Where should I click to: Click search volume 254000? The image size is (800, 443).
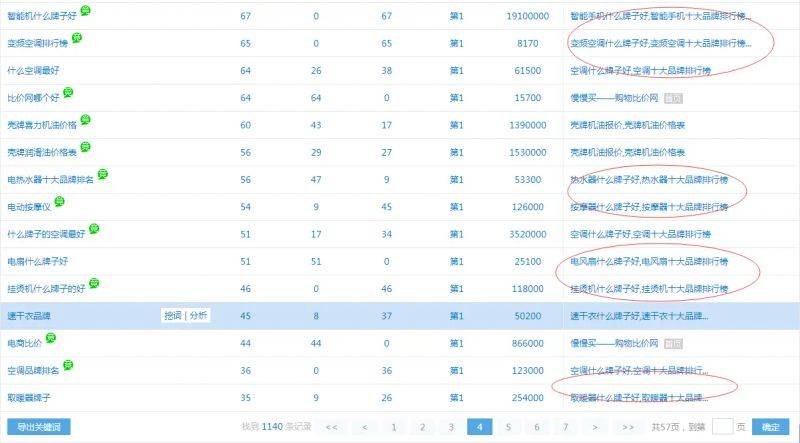tap(528, 398)
